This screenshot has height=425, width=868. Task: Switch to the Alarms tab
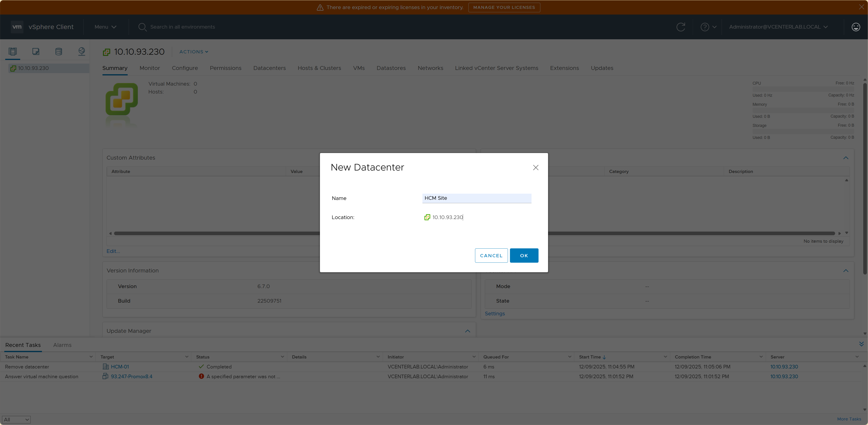[x=62, y=345]
